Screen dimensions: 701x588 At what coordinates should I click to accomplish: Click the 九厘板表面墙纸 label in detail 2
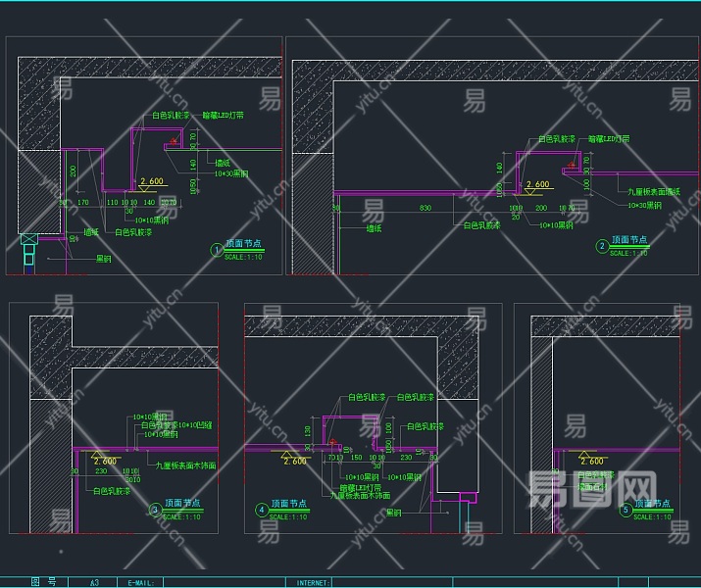[x=654, y=192]
